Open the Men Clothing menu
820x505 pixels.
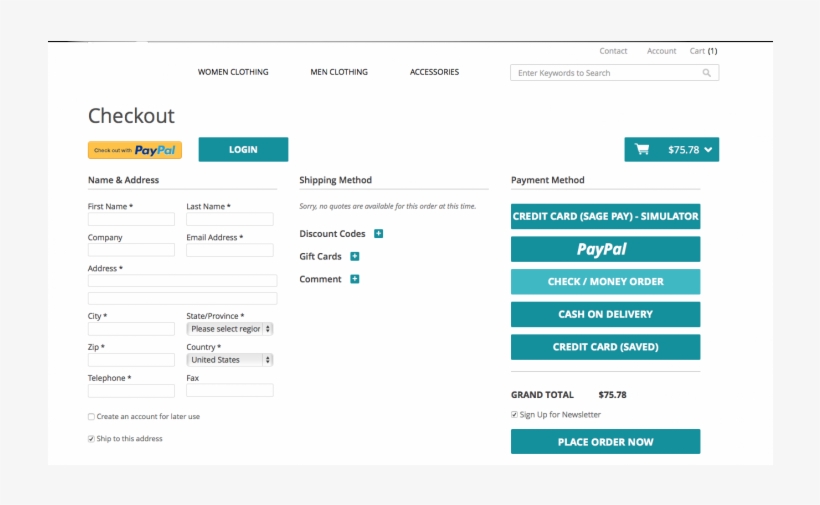[x=339, y=72]
